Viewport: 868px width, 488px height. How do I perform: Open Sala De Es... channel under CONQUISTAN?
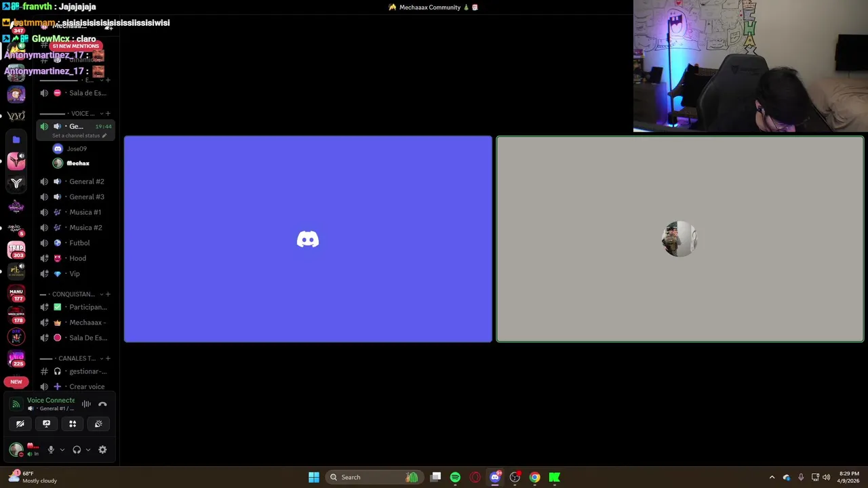click(76, 338)
